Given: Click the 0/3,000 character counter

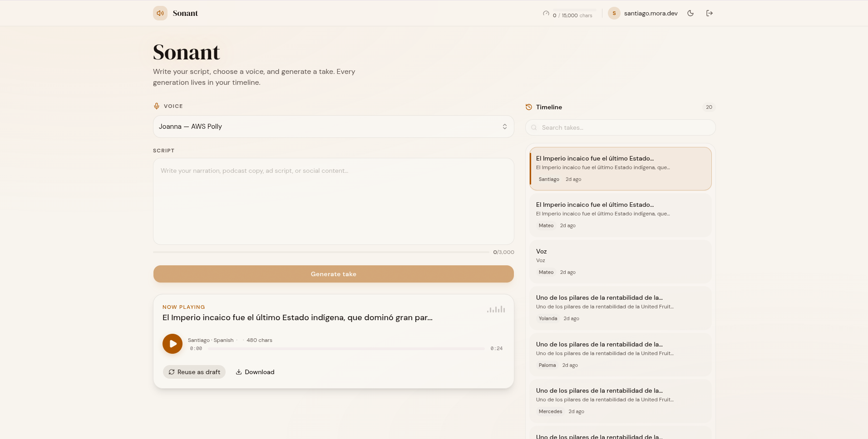Looking at the screenshot, I should (503, 252).
